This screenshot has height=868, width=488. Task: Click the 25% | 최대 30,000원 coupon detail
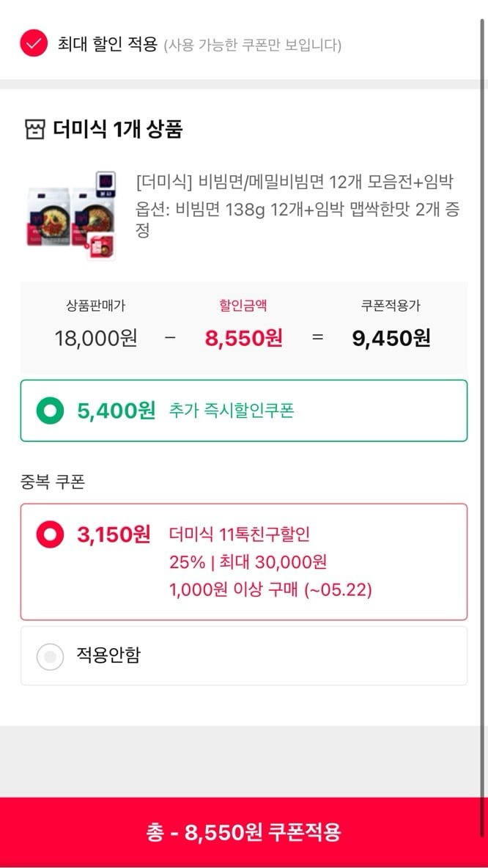pos(248,562)
